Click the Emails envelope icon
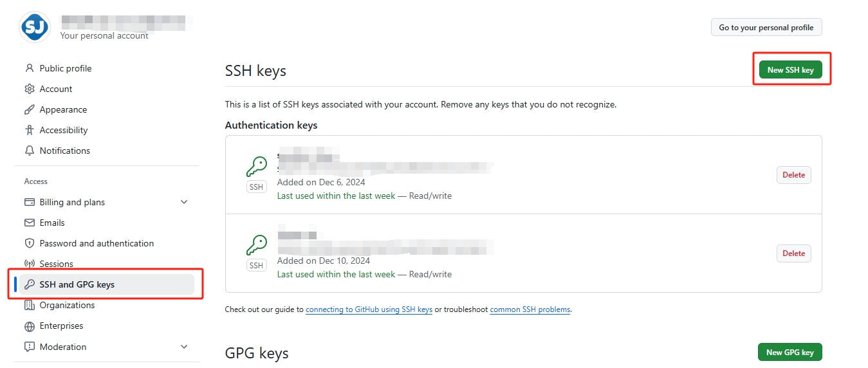The height and width of the screenshot is (368, 868). (x=29, y=223)
